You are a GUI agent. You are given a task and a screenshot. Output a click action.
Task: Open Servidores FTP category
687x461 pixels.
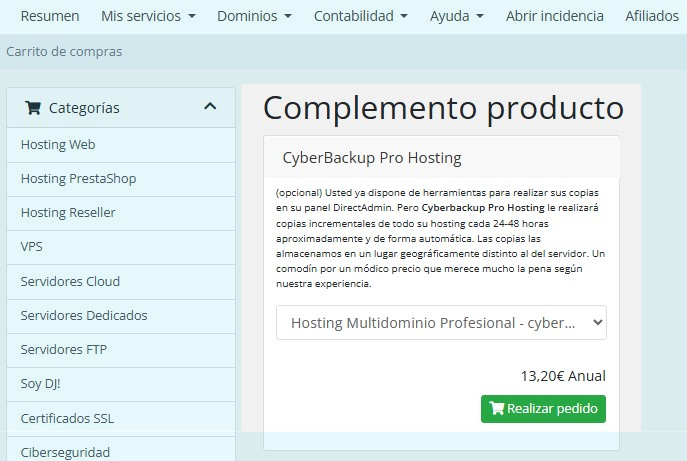point(121,350)
